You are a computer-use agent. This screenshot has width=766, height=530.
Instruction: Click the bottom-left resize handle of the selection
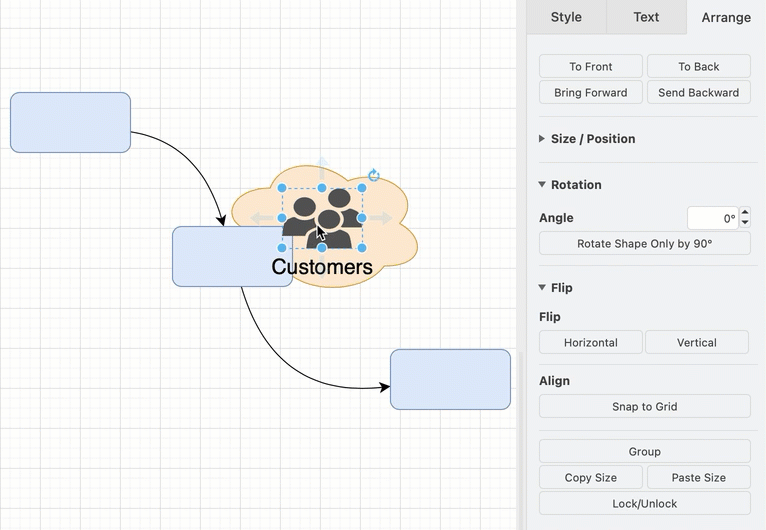[x=282, y=248]
